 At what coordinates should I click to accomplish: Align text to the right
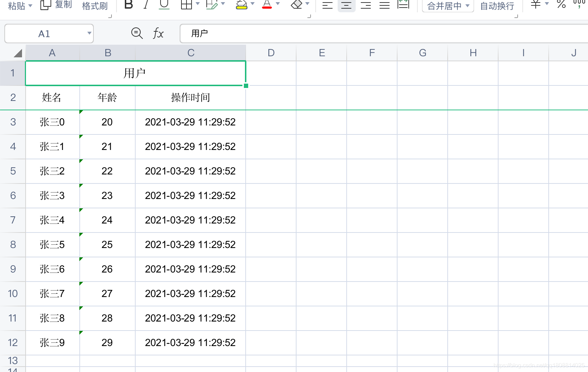pyautogui.click(x=366, y=5)
